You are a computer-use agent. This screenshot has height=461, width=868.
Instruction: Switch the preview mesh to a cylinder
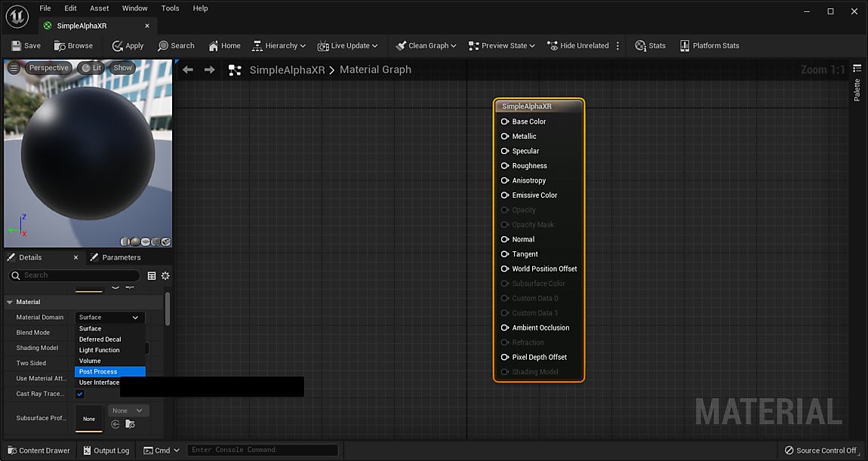tap(125, 241)
